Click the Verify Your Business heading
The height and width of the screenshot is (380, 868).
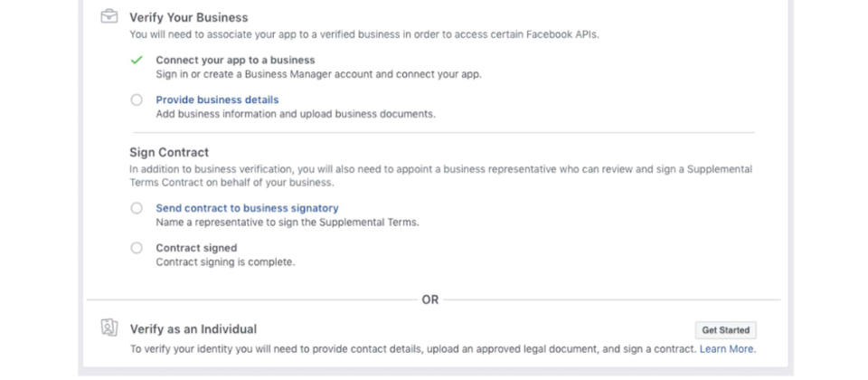click(189, 18)
